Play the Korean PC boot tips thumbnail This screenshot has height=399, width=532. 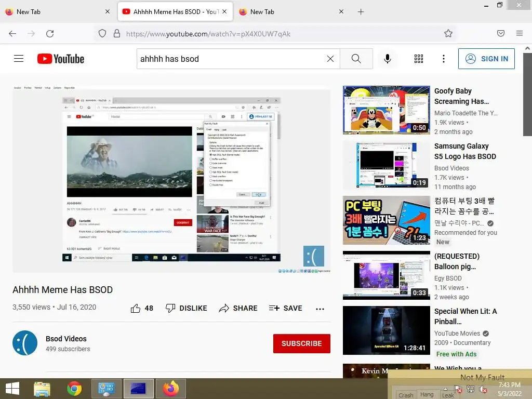pos(386,220)
